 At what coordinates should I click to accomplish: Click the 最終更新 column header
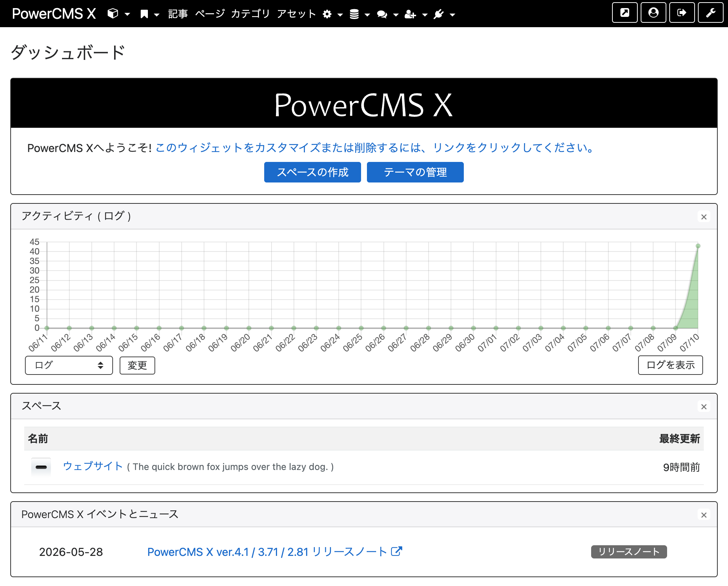coord(680,438)
